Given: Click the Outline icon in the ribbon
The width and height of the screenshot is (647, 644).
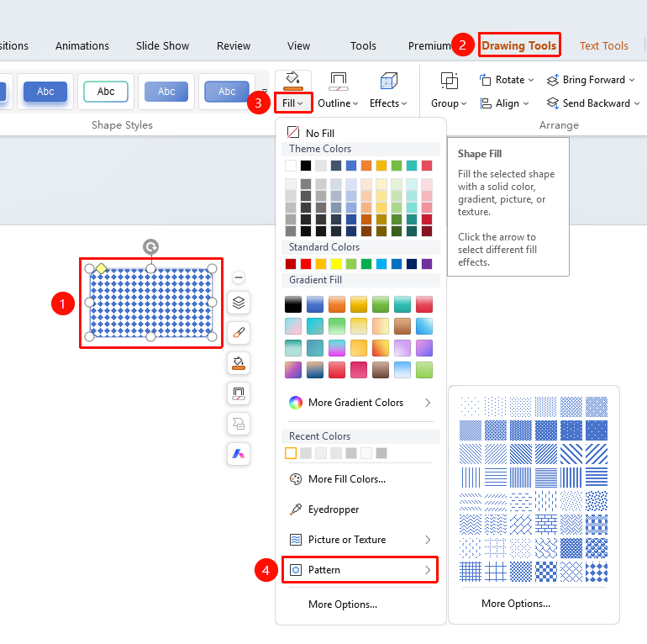Looking at the screenshot, I should pos(339,81).
